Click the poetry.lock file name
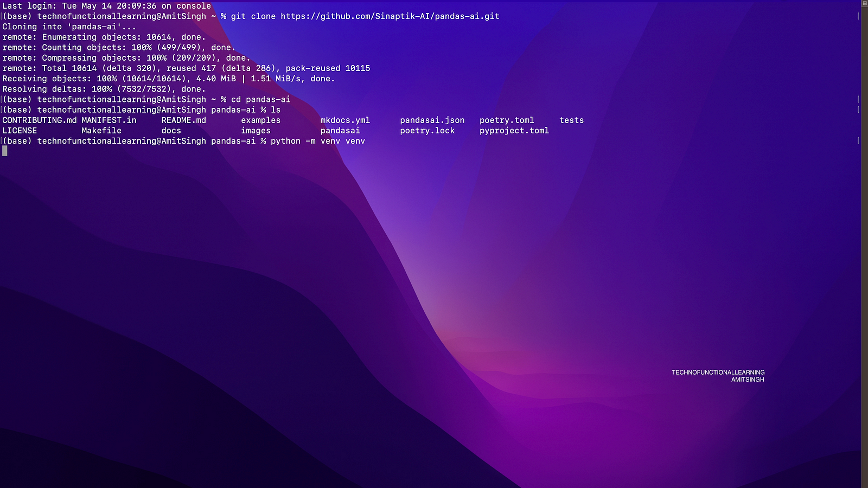Viewport: 868px width, 488px height. click(x=427, y=131)
